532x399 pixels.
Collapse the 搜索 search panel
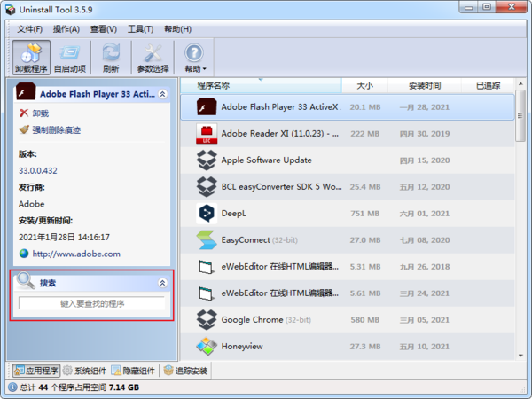pyautogui.click(x=162, y=283)
